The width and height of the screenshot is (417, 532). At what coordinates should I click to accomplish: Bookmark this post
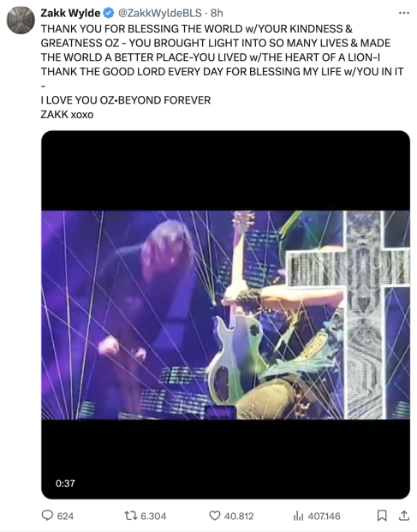(382, 516)
